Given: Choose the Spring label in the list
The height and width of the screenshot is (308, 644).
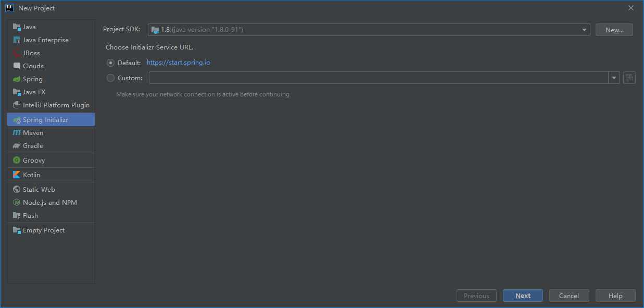Looking at the screenshot, I should [x=33, y=79].
